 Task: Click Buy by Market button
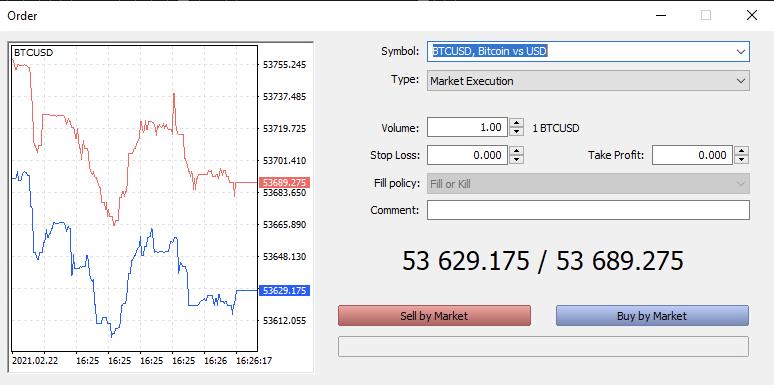pyautogui.click(x=652, y=316)
